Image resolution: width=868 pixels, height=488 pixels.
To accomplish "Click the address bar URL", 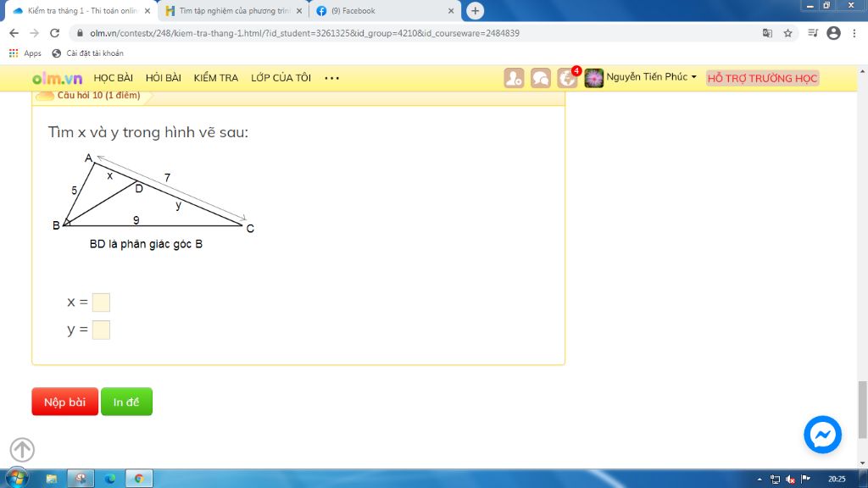I will coord(304,33).
